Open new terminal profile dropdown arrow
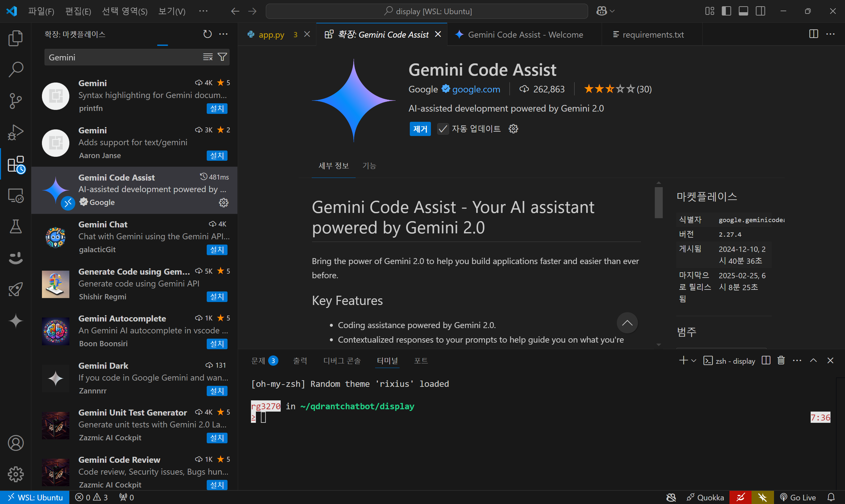This screenshot has height=504, width=845. [x=694, y=360]
